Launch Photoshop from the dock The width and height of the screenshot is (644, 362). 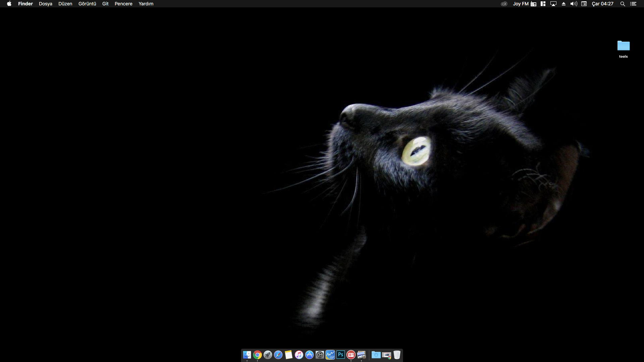tap(340, 355)
